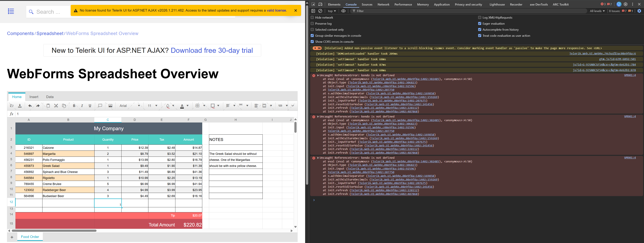
Task: Click the Download free 30-day trial link
Action: [x=211, y=50]
